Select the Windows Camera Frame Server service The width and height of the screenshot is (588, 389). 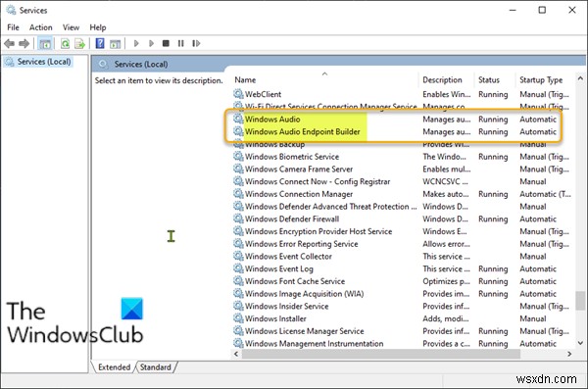coord(299,170)
